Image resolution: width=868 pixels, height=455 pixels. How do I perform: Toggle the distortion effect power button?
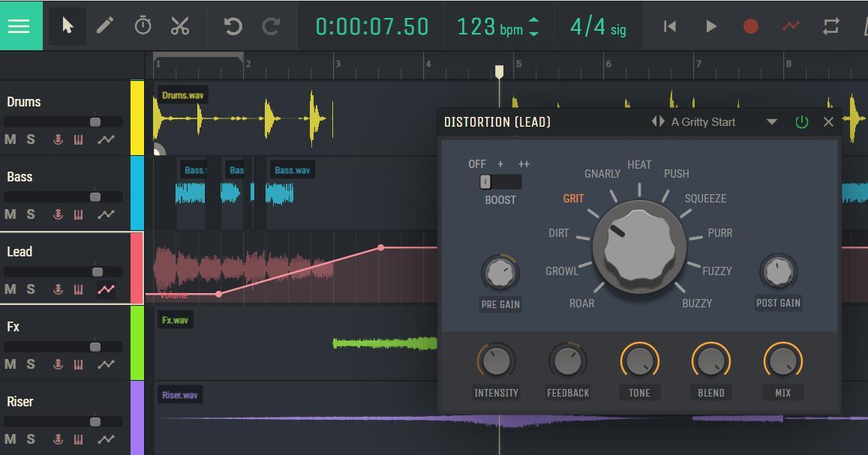click(x=801, y=121)
